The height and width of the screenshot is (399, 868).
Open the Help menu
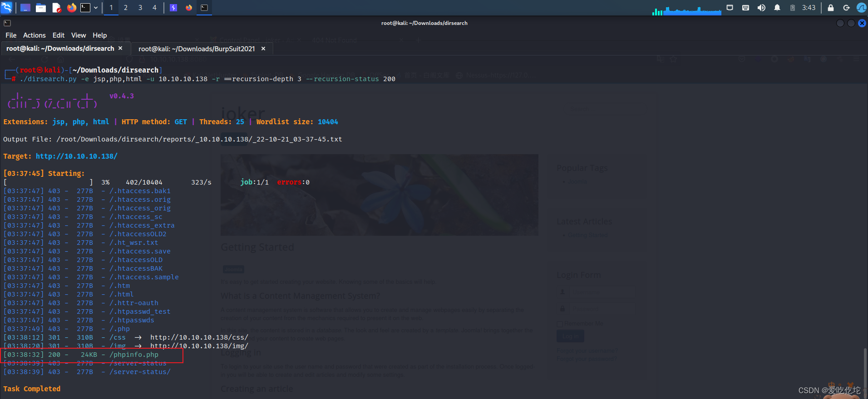tap(100, 35)
